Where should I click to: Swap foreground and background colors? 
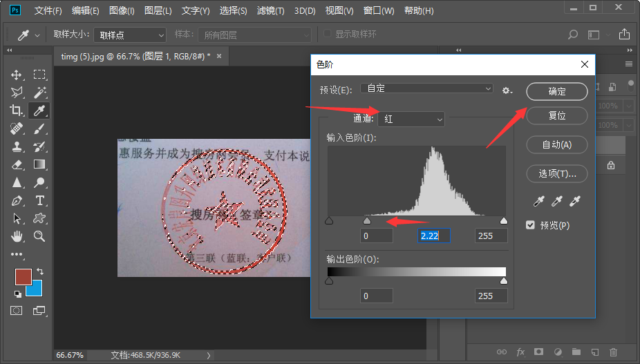coord(39,271)
